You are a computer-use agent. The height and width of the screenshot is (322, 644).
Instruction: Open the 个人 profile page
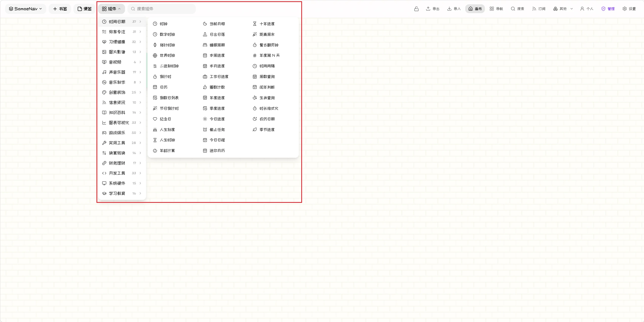[587, 9]
